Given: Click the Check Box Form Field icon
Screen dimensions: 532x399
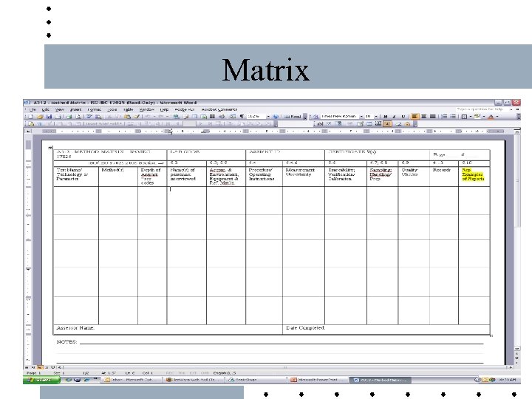Looking at the screenshot, I should pyautogui.click(x=329, y=124).
